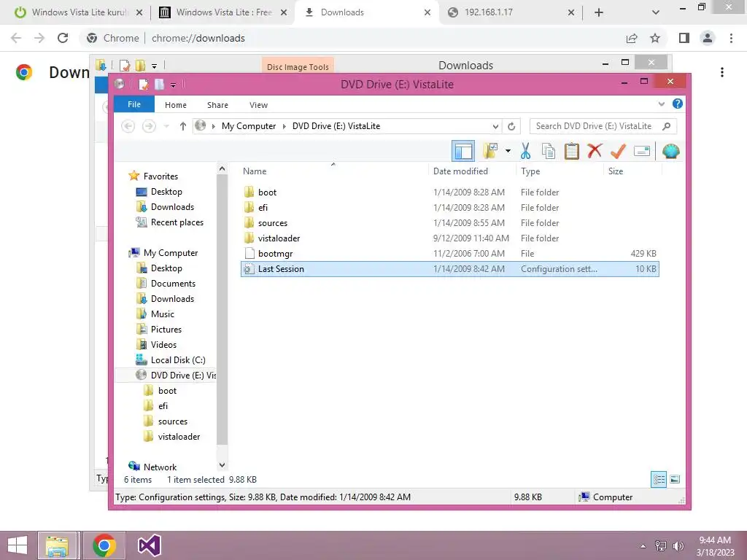The height and width of the screenshot is (560, 747).
Task: Open the File ribbon tab
Action: point(134,104)
